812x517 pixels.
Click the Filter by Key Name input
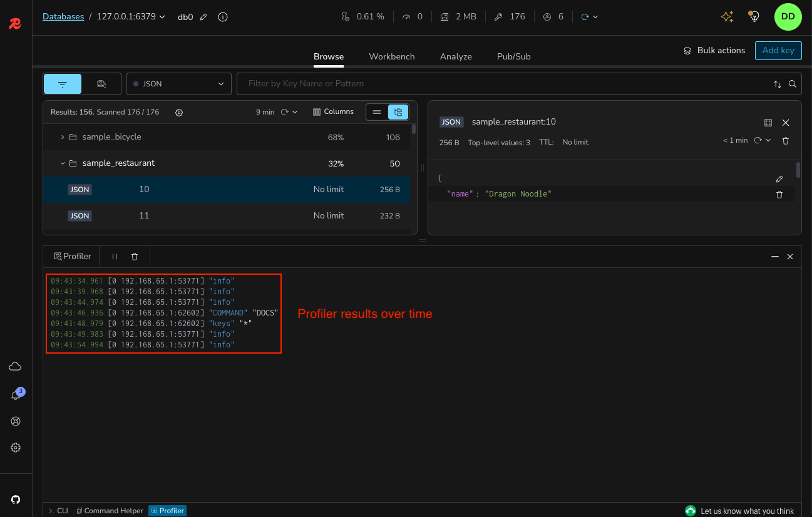tap(501, 84)
